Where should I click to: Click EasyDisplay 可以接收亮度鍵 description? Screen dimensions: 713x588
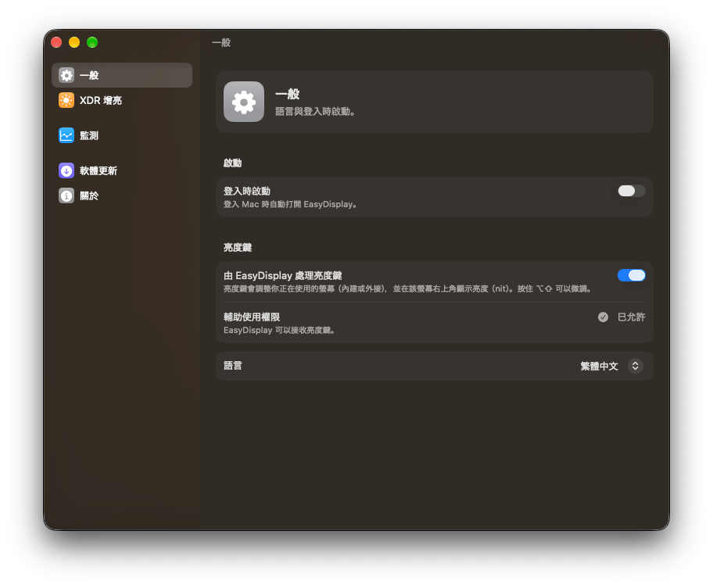pyautogui.click(x=280, y=330)
